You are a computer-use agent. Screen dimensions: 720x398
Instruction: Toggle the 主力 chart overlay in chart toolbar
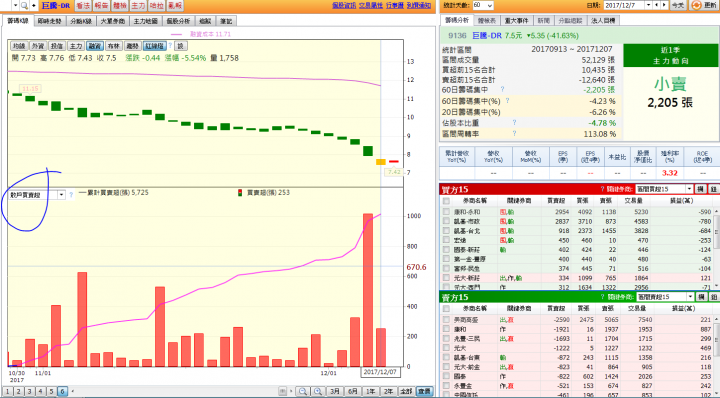(x=75, y=46)
